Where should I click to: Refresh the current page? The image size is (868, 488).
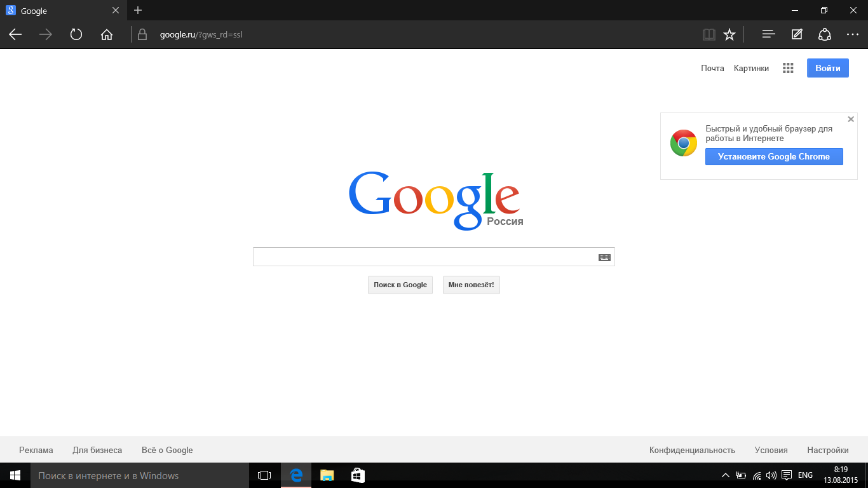tap(76, 35)
